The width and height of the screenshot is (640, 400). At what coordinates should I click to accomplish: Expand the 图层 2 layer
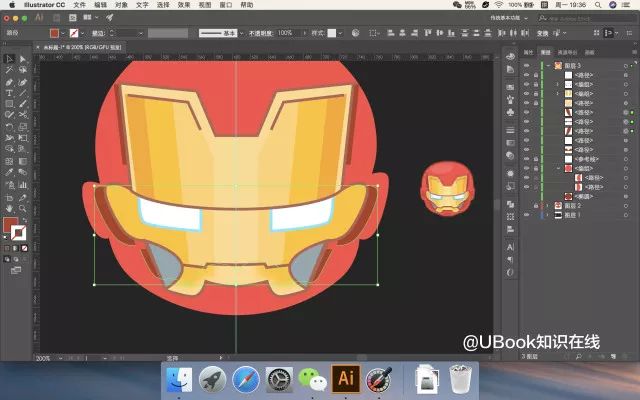(x=548, y=206)
